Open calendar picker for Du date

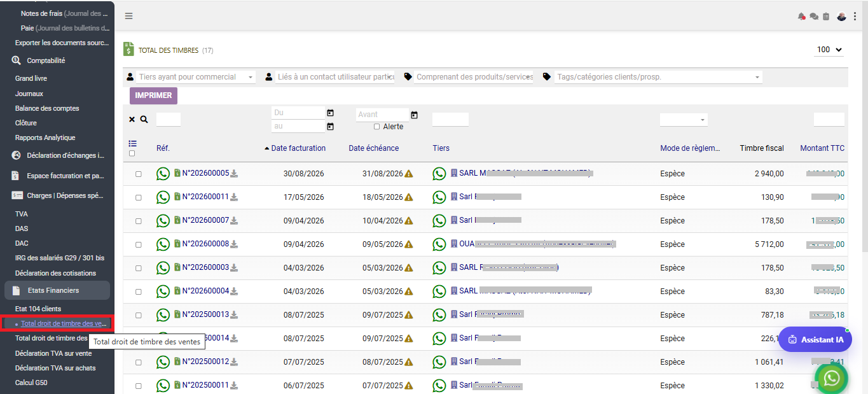(330, 113)
